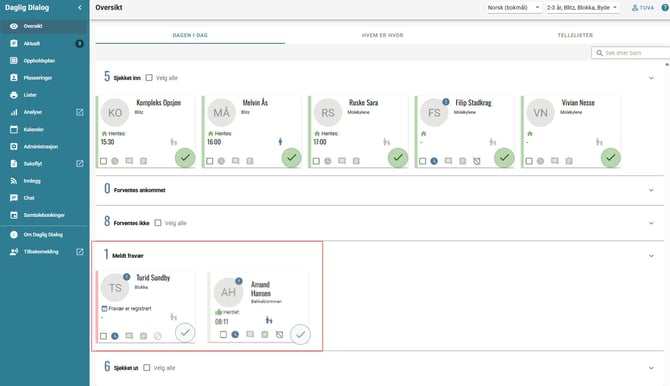The width and height of the screenshot is (670, 386).
Task: Open the Innlegg feed icon
Action: pyautogui.click(x=14, y=181)
